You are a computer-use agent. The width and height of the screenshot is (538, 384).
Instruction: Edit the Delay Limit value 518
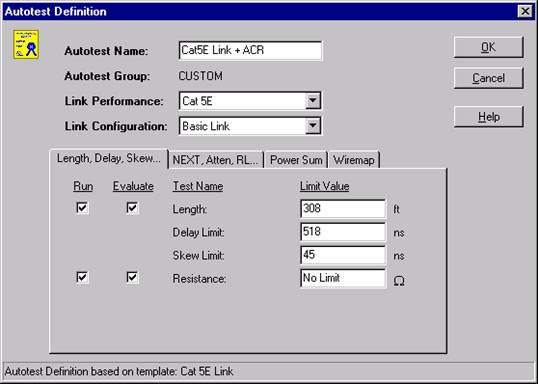coord(343,232)
